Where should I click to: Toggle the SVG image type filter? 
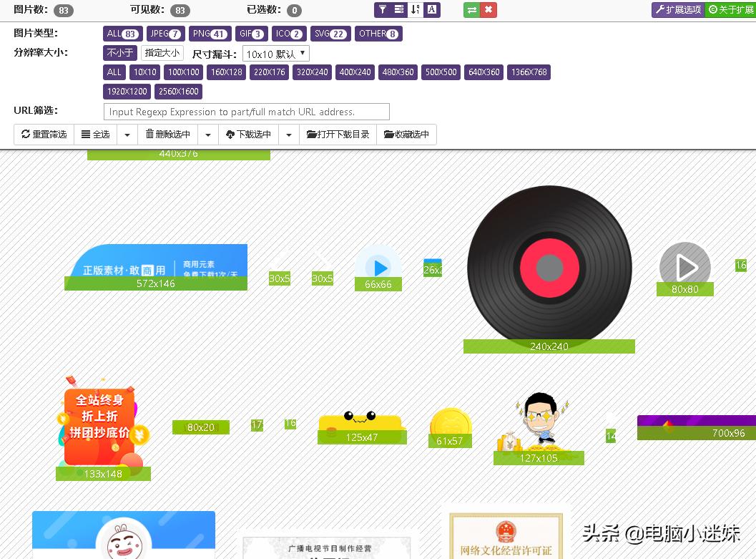[330, 34]
